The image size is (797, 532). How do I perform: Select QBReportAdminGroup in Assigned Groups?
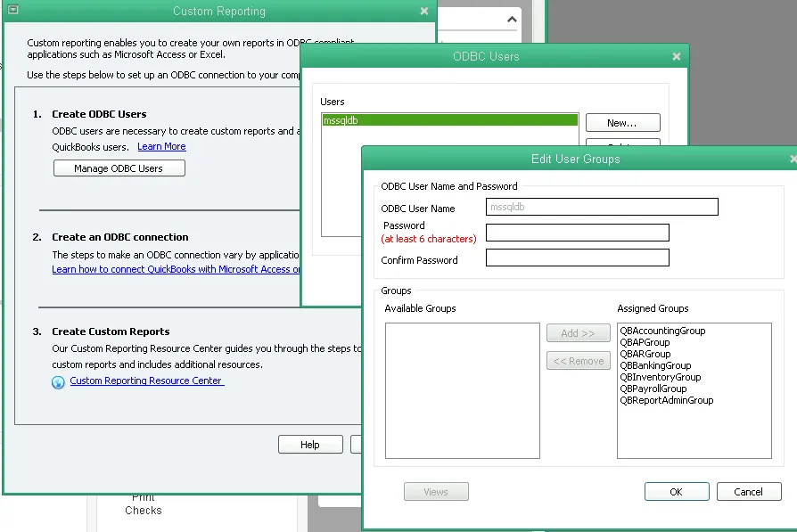(x=667, y=400)
